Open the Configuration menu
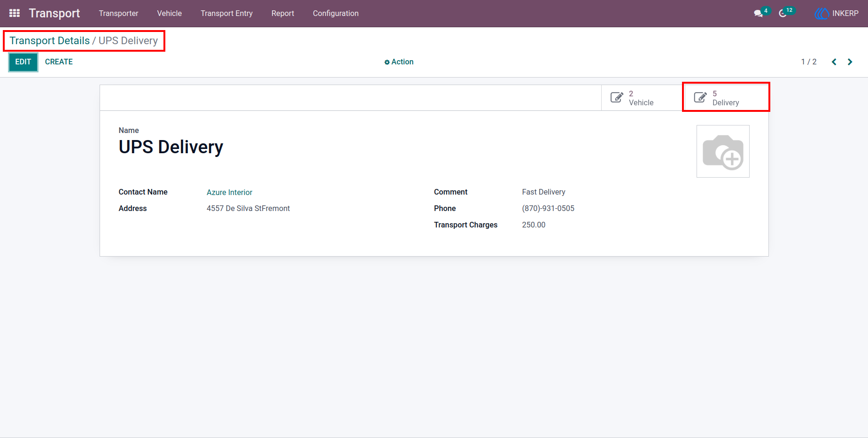Viewport: 868px width, 438px height. click(336, 14)
